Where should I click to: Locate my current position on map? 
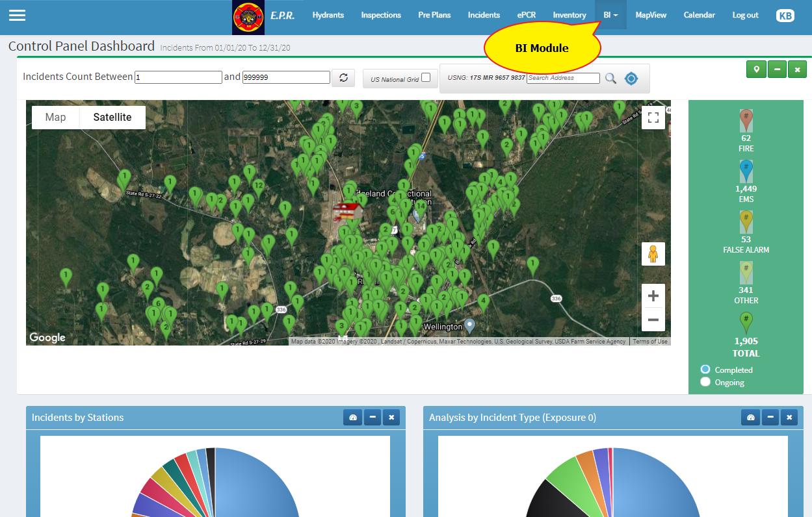tap(631, 79)
